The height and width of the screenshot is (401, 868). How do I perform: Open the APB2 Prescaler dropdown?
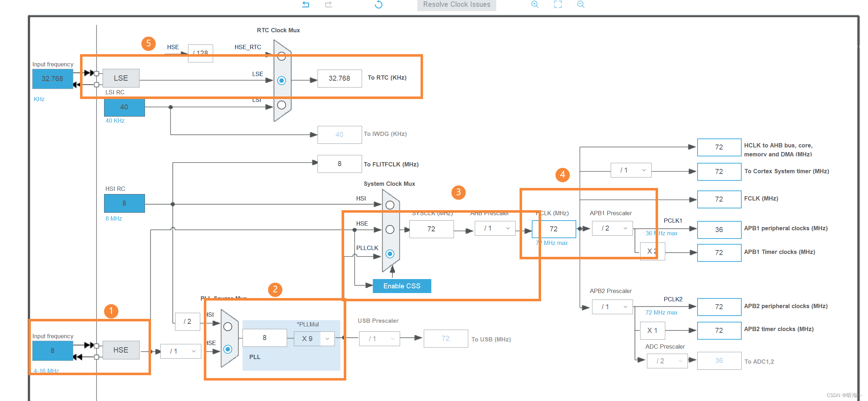[x=613, y=307]
